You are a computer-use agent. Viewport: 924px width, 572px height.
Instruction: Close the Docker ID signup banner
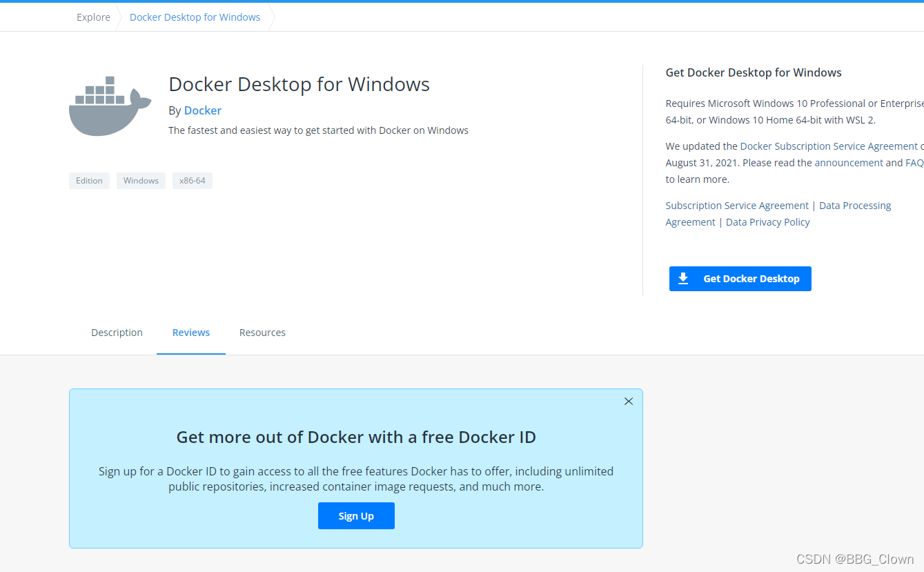pyautogui.click(x=629, y=402)
